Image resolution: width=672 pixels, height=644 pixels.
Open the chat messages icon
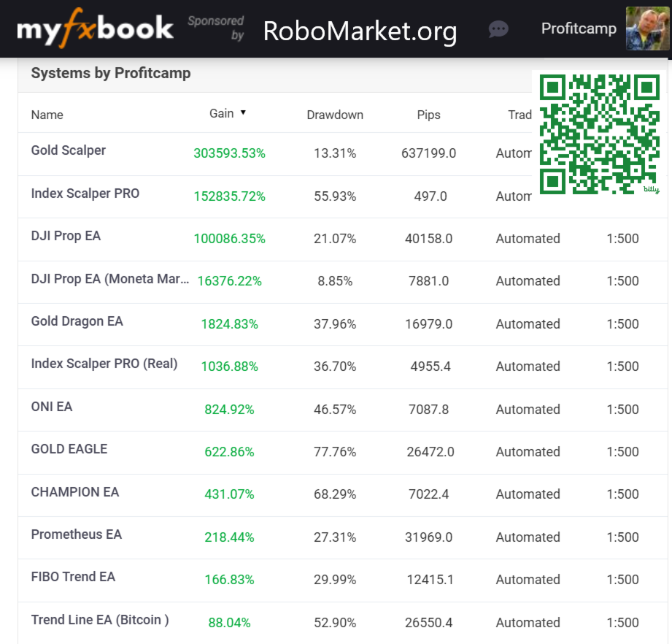[x=498, y=29]
